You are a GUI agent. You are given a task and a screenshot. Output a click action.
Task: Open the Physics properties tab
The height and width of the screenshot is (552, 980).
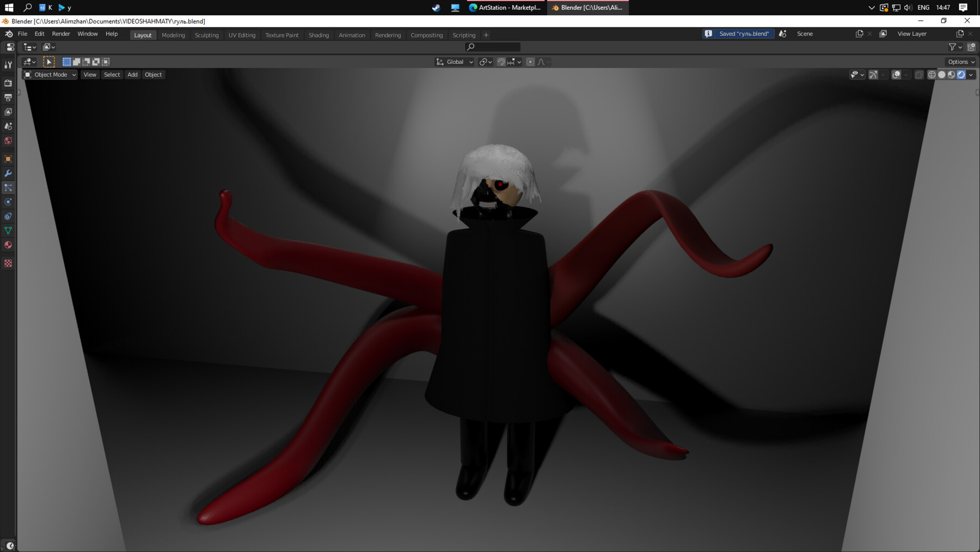point(8,202)
